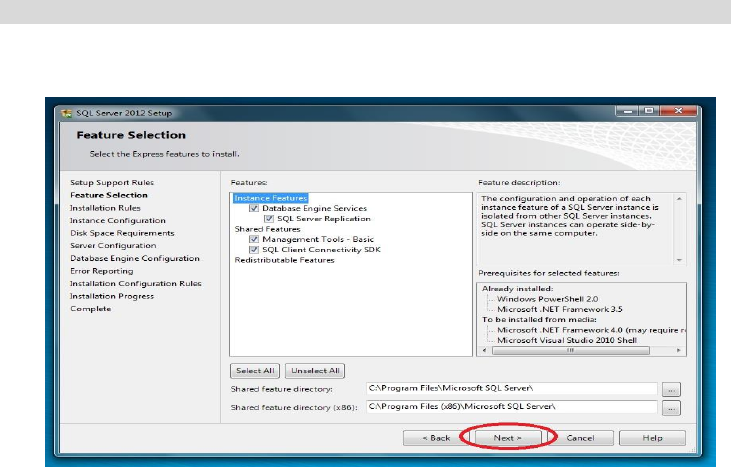
Task: Select Installation Rules step
Action: 105,208
